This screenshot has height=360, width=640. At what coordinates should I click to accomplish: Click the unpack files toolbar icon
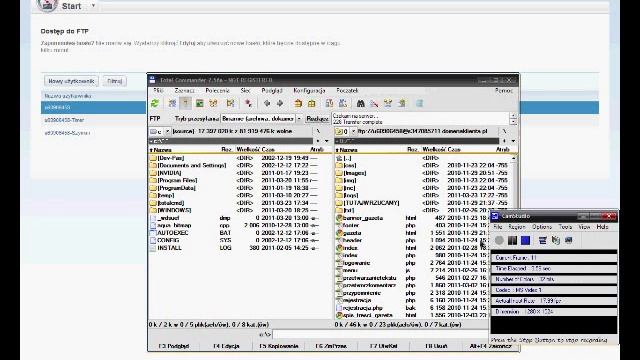(x=311, y=104)
